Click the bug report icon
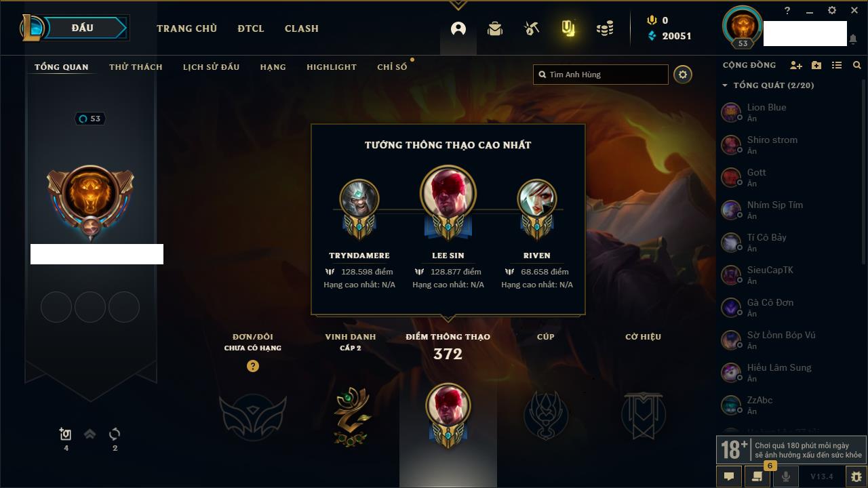Screen dimensions: 868x488 (x=856, y=476)
